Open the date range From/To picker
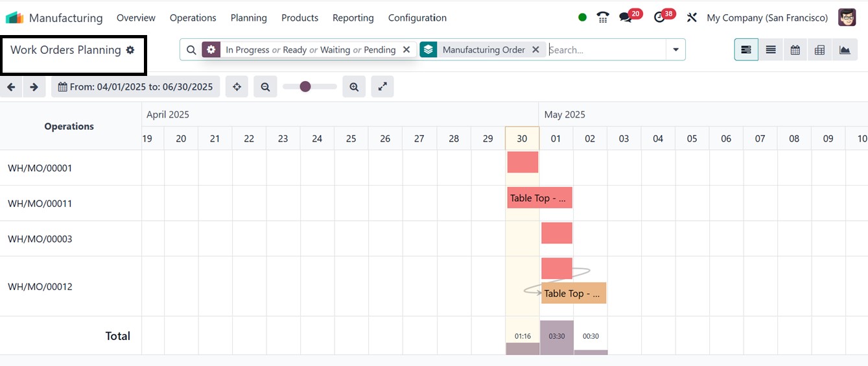This screenshot has height=366, width=868. click(x=135, y=87)
